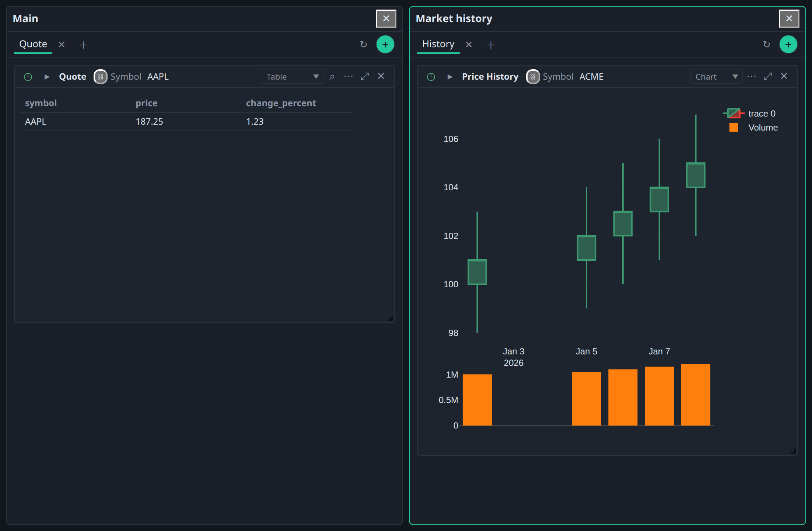Add a new block in Main panel

(x=385, y=45)
